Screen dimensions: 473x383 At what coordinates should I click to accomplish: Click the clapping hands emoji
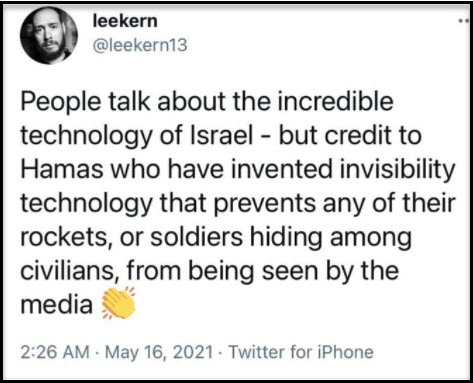[119, 303]
